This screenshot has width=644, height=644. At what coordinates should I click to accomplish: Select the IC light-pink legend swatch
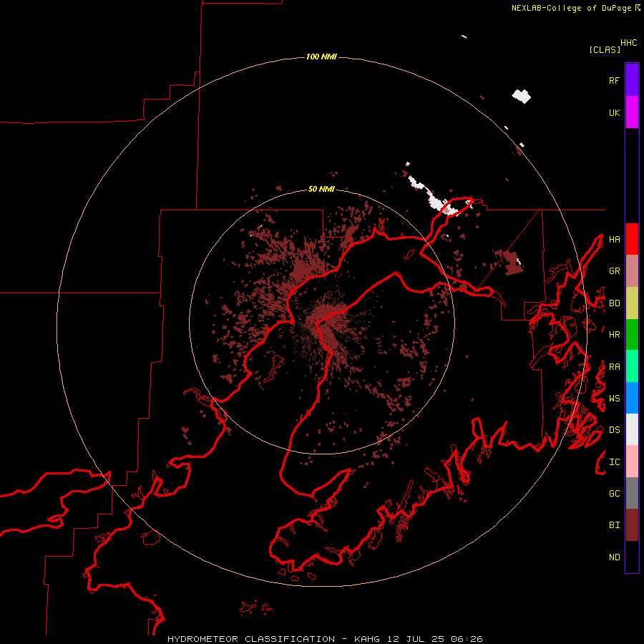pos(632,462)
